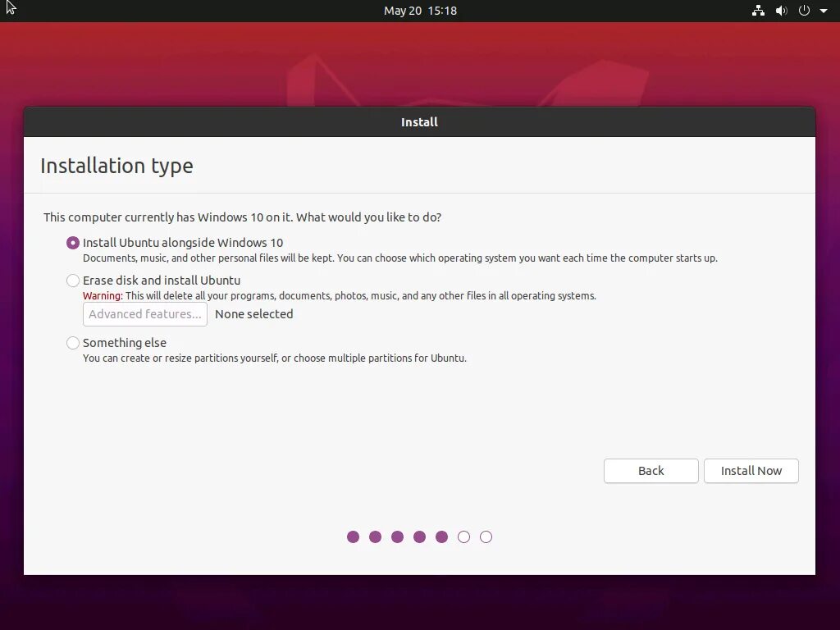840x630 pixels.
Task: Click the power icon in top bar
Action: [804, 11]
